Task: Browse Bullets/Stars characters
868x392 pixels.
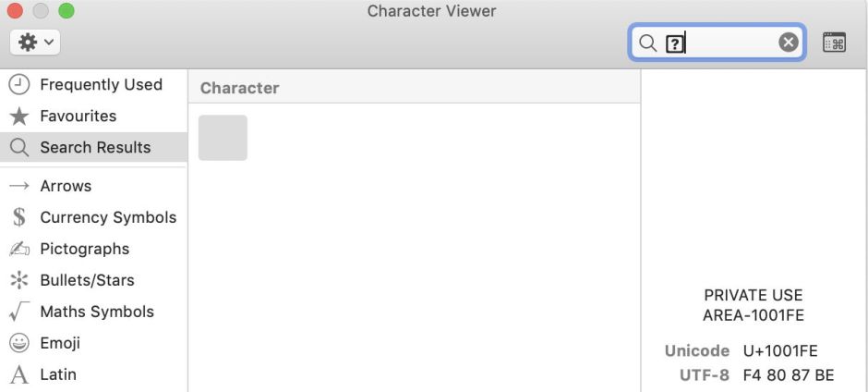Action: tap(87, 280)
